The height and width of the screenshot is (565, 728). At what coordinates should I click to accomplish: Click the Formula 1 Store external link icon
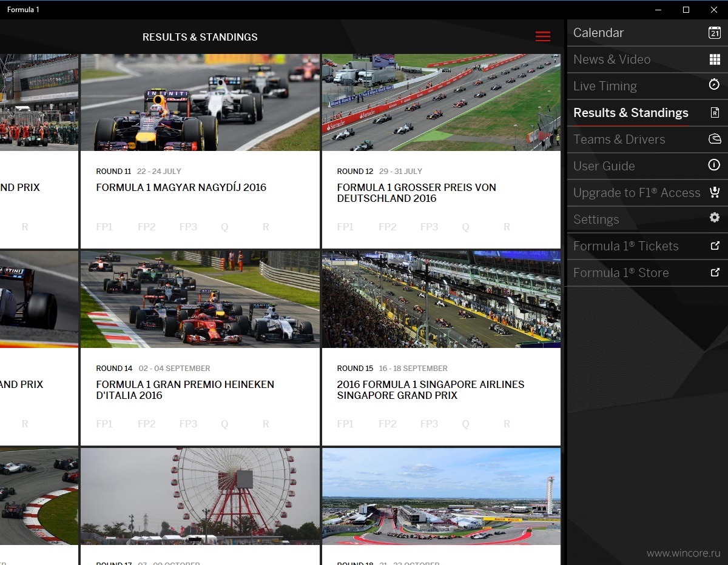(715, 272)
